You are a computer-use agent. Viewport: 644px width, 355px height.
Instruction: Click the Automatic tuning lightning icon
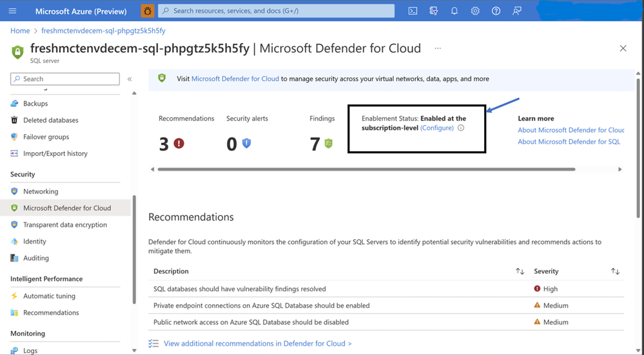(x=14, y=296)
